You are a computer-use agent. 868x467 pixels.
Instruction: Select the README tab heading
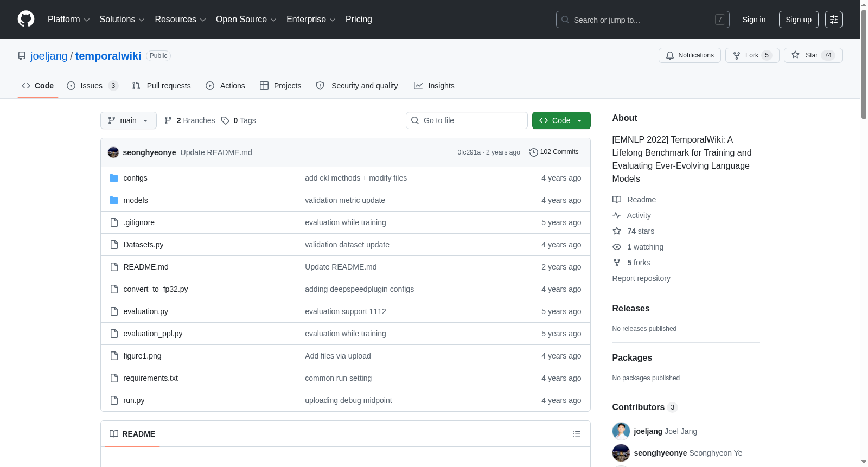(x=132, y=434)
